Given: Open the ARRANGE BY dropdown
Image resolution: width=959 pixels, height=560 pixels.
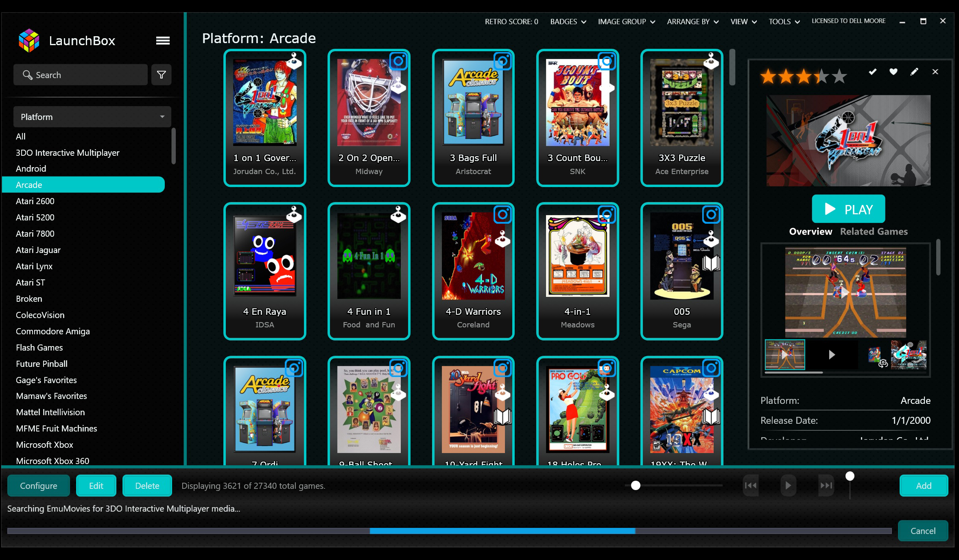Looking at the screenshot, I should click(692, 22).
